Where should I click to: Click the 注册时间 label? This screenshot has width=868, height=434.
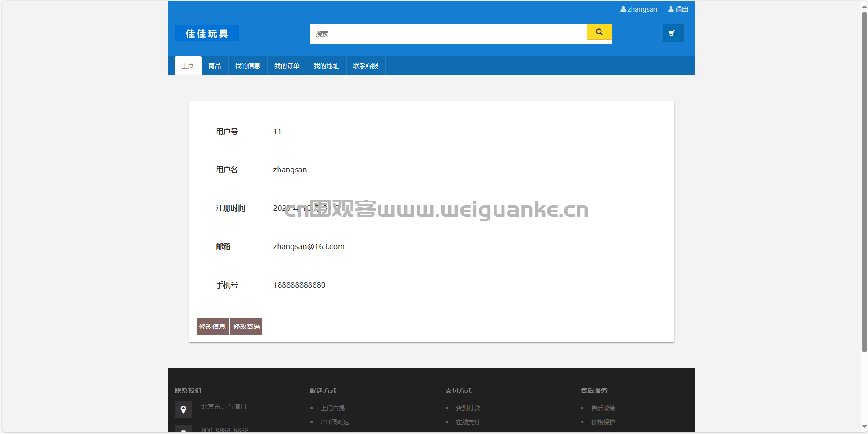pyautogui.click(x=230, y=208)
